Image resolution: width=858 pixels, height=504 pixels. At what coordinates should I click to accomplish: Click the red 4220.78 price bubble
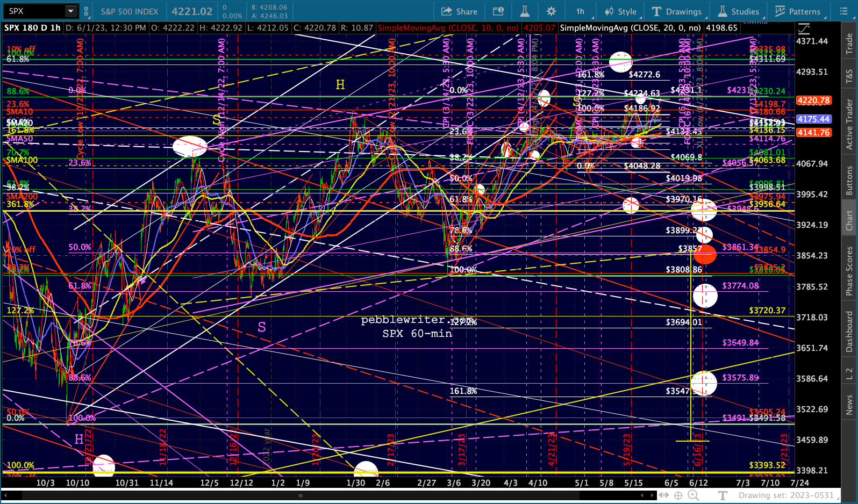click(x=814, y=100)
